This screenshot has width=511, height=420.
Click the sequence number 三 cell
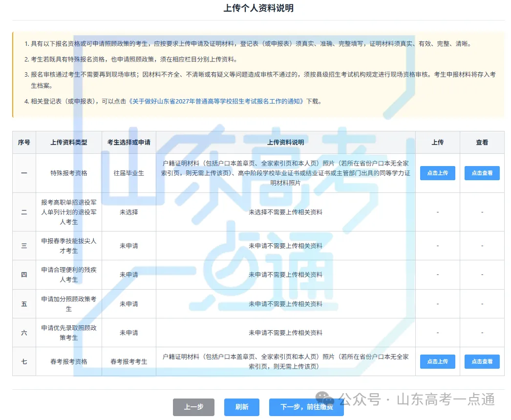tap(24, 246)
